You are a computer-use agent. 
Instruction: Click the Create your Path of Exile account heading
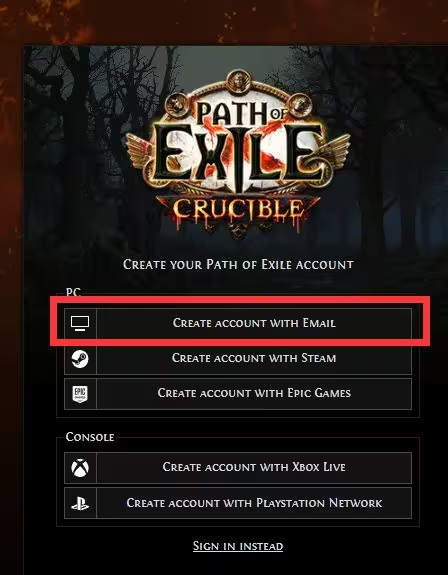238,264
